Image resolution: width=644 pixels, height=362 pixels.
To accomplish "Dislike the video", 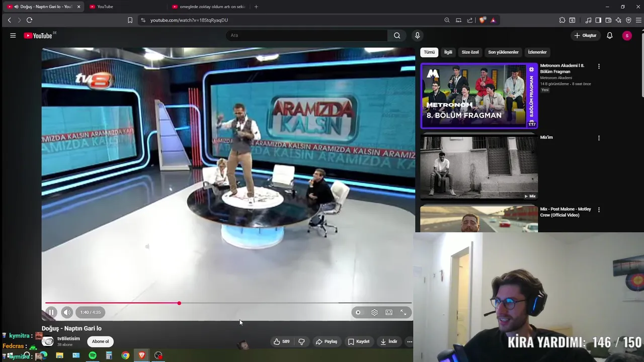I will [x=301, y=341].
